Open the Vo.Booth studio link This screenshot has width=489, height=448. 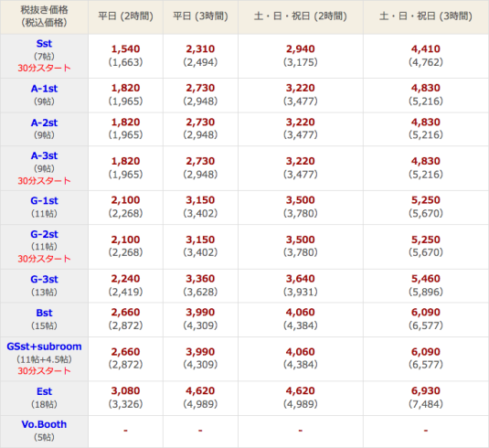pyautogui.click(x=44, y=424)
